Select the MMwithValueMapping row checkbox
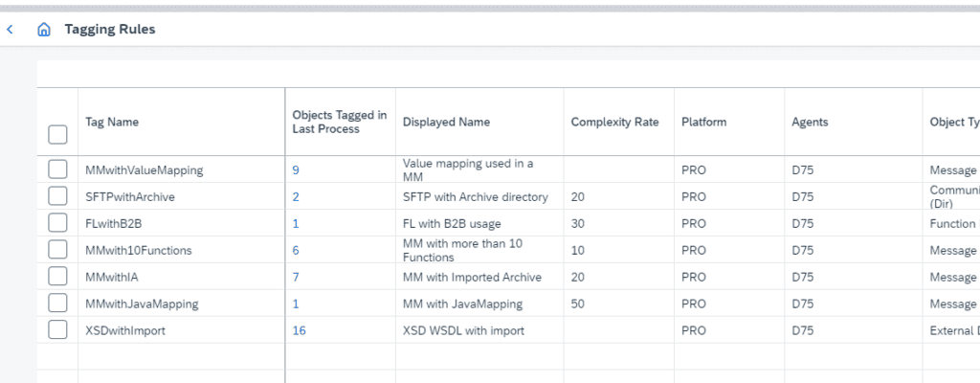 pos(57,169)
